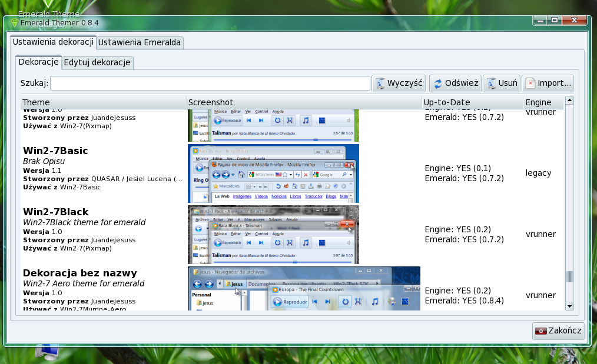
Task: Select the Win2-7Basic theme row
Action: pos(103,169)
